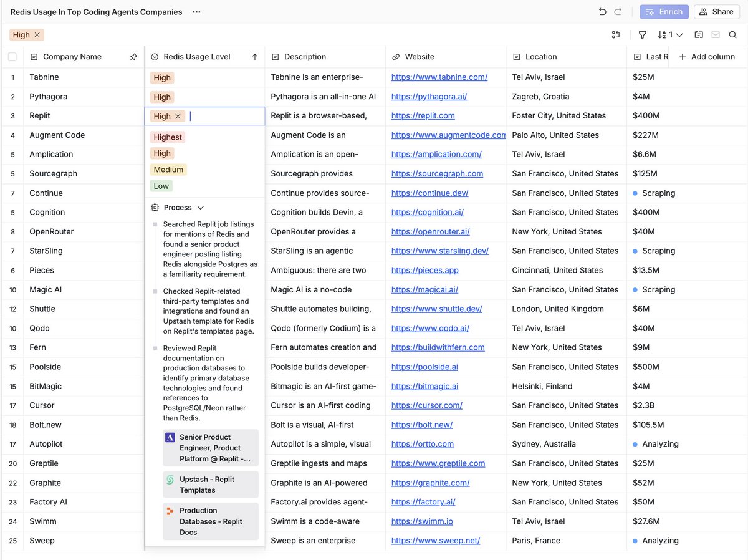Click the Tabnine High usage tag
The width and height of the screenshot is (748, 560).
tap(162, 78)
